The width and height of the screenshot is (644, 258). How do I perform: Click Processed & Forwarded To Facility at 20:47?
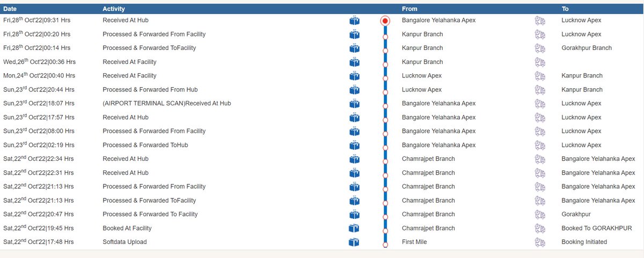tap(150, 214)
